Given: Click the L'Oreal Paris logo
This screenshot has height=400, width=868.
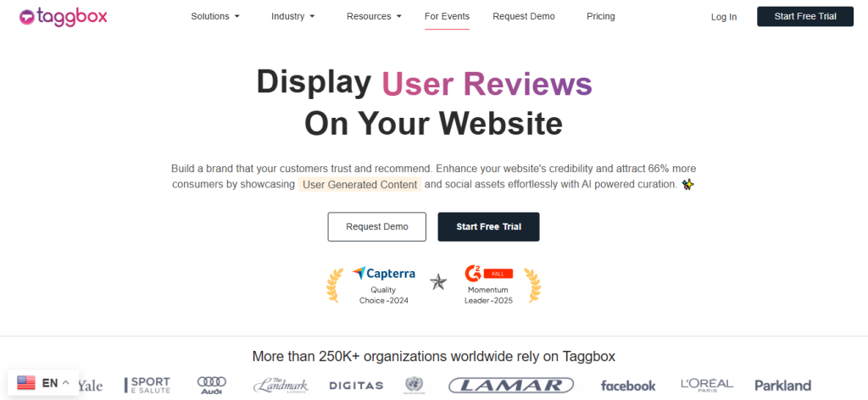Looking at the screenshot, I should 705,385.
